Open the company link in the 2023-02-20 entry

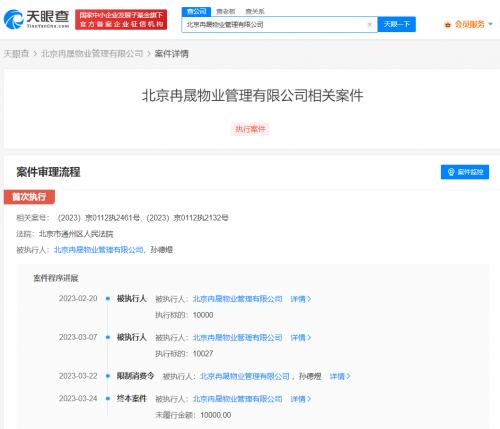pyautogui.click(x=237, y=299)
